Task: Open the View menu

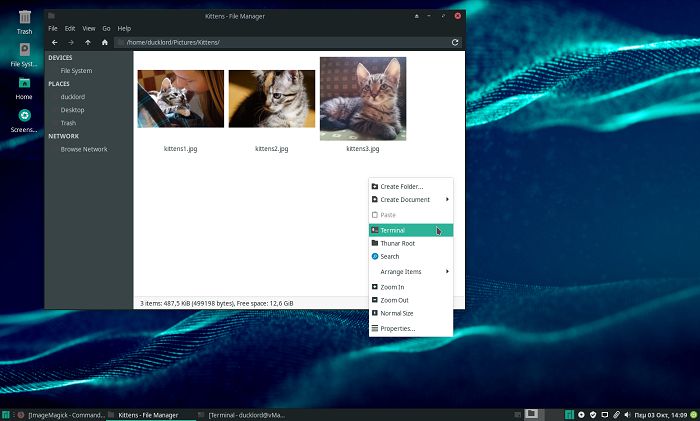Action: pos(89,29)
